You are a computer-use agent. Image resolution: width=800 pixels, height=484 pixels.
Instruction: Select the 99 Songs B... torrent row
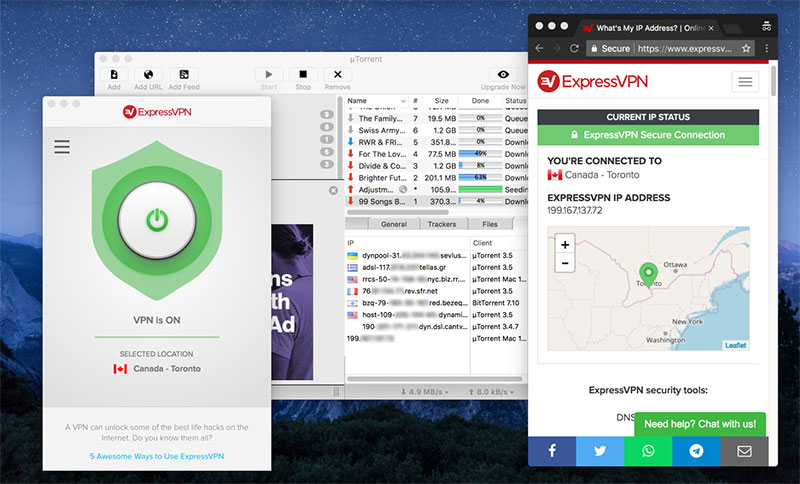point(437,201)
